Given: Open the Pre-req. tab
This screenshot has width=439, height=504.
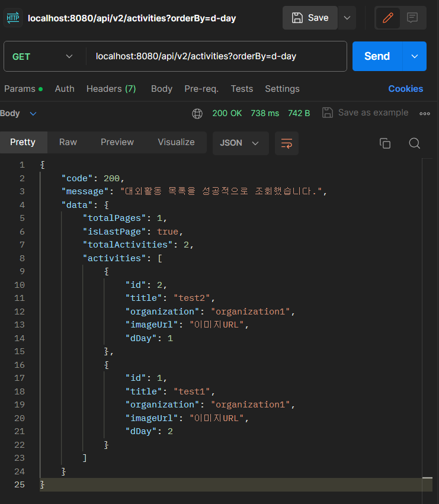Looking at the screenshot, I should tap(201, 89).
